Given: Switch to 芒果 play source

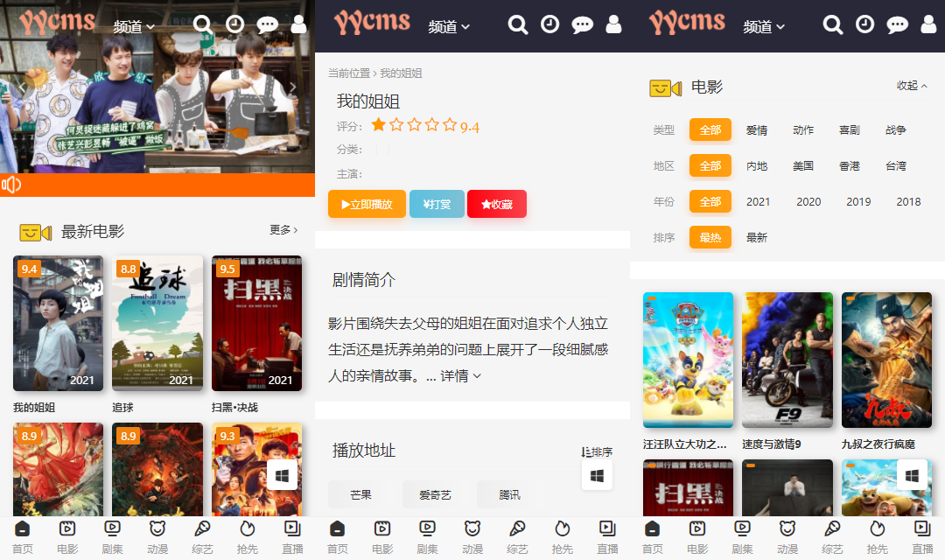Looking at the screenshot, I should pyautogui.click(x=361, y=495).
